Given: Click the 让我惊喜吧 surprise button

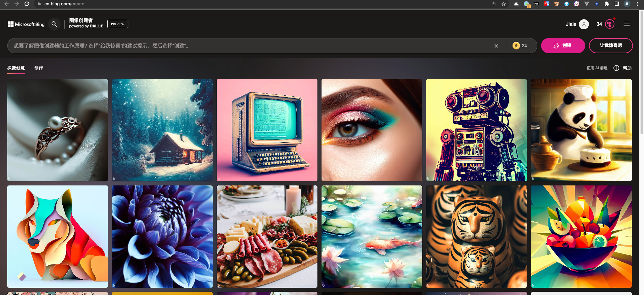Looking at the screenshot, I should 611,46.
